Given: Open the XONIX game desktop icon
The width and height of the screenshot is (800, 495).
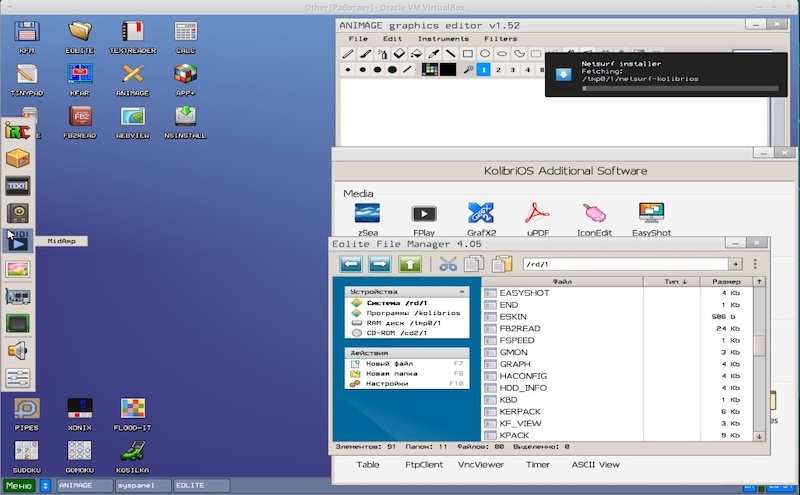Looking at the screenshot, I should (79, 408).
